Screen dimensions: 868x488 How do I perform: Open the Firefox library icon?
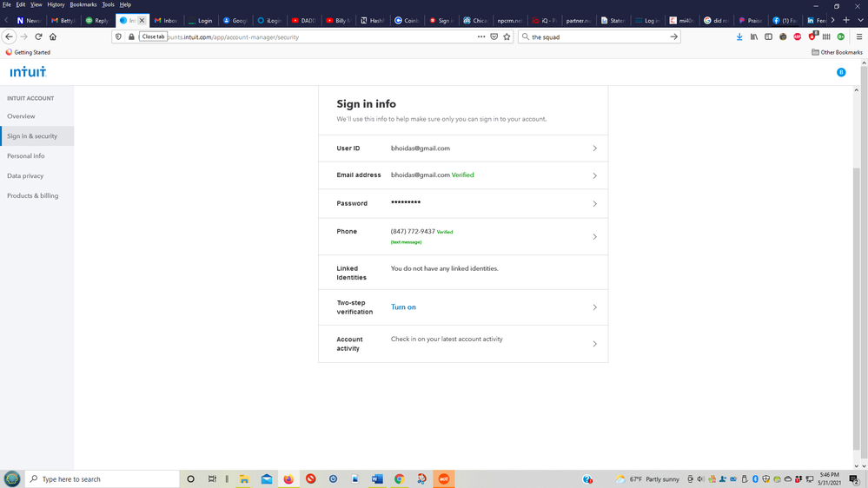click(x=754, y=36)
